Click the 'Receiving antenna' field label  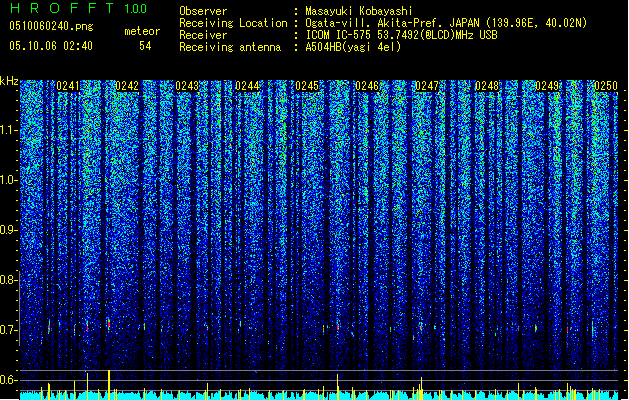[x=230, y=47]
